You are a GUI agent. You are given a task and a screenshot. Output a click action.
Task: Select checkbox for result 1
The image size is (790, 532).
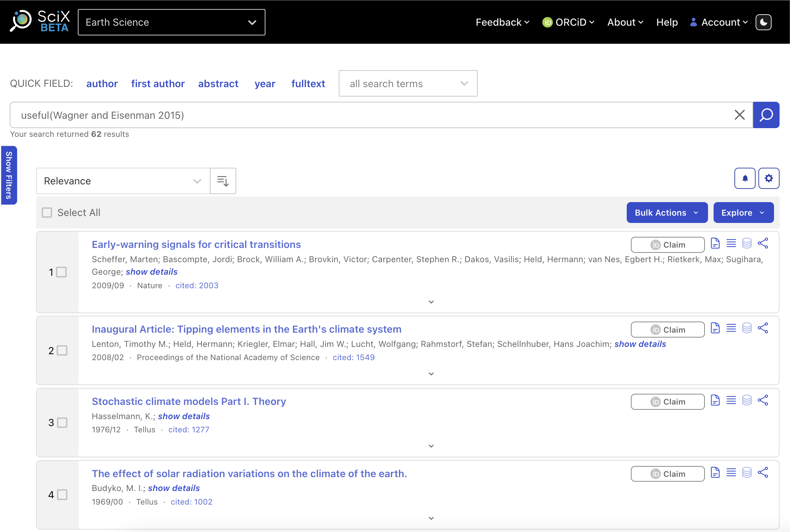pyautogui.click(x=61, y=272)
